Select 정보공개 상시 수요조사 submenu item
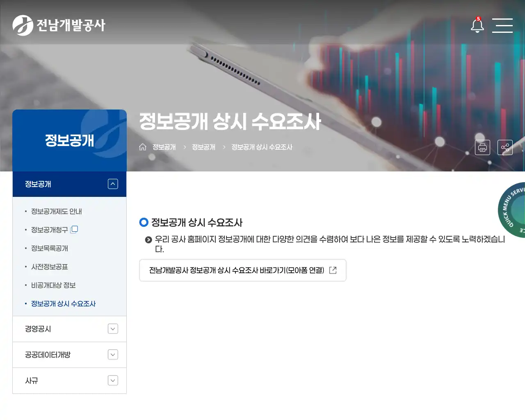 click(64, 304)
